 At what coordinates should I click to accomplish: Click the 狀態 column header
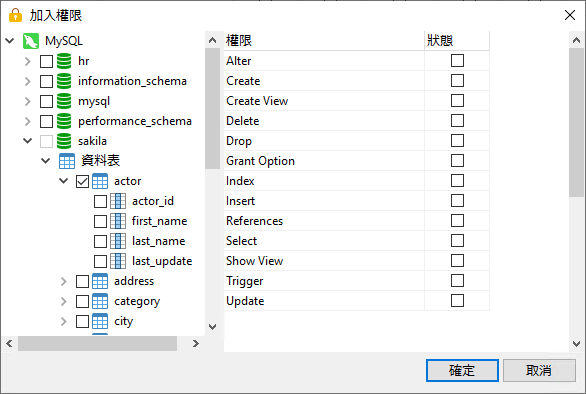click(457, 40)
